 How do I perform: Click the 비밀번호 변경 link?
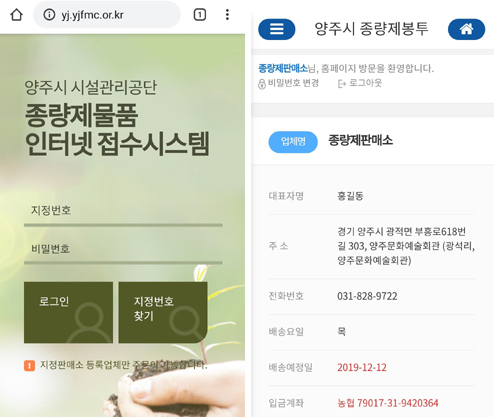click(x=293, y=83)
